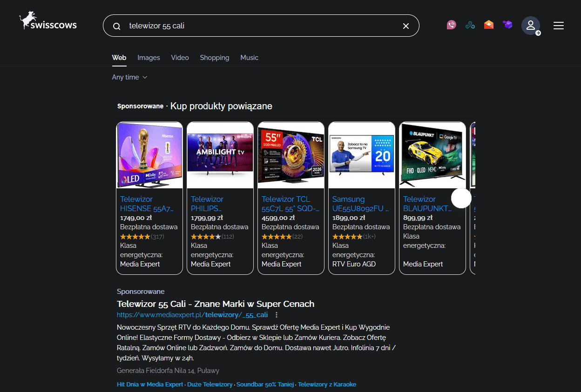Switch to the Images tab
581x392 pixels.
tap(149, 58)
